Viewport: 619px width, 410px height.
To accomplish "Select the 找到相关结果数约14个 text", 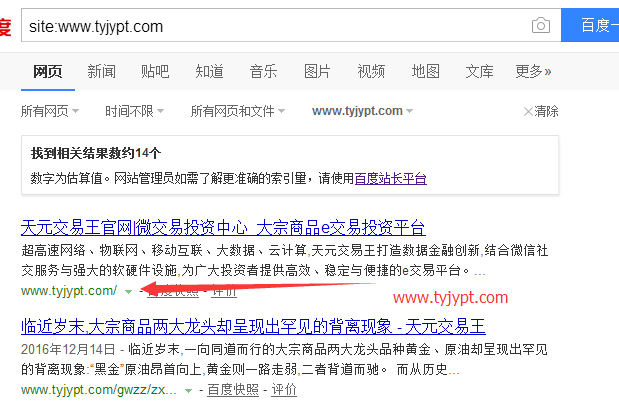I will pyautogui.click(x=96, y=153).
